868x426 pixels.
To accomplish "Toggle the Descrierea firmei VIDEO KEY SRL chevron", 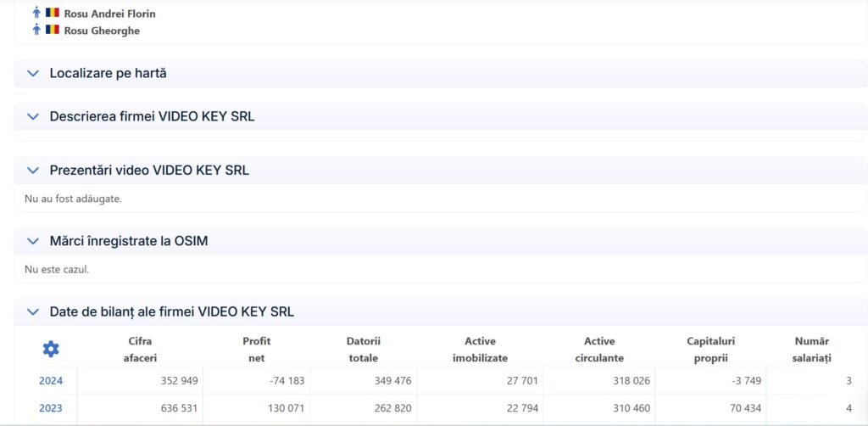I will coord(33,116).
